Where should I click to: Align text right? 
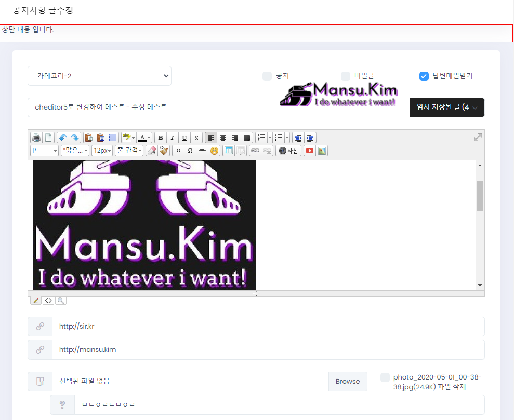pyautogui.click(x=235, y=138)
